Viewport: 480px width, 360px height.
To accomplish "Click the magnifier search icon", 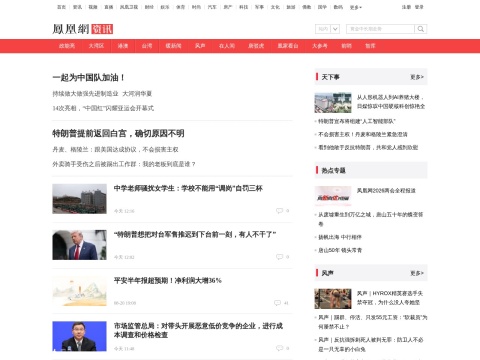I will [421, 29].
